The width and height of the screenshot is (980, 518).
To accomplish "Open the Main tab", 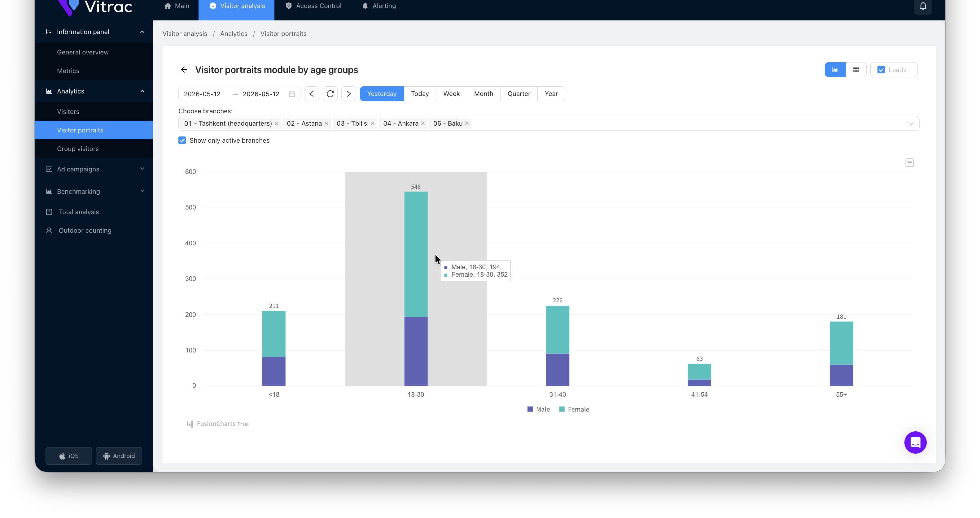I will tap(177, 6).
